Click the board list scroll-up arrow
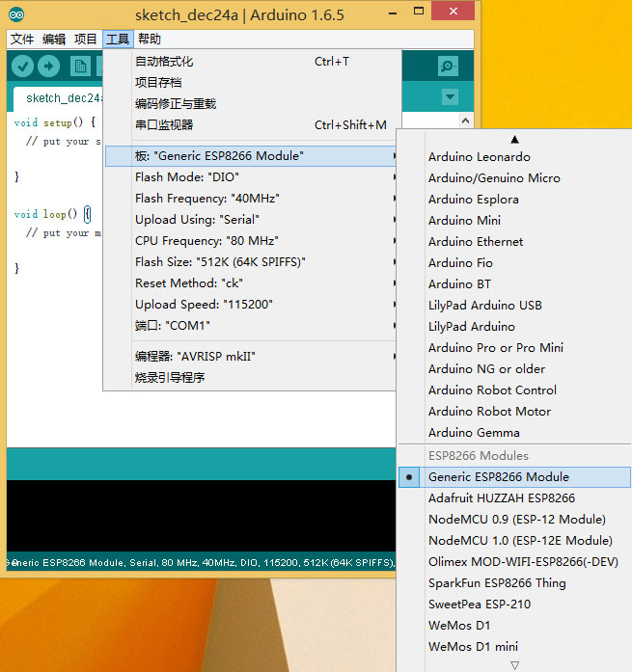The image size is (632, 672). pyautogui.click(x=515, y=139)
